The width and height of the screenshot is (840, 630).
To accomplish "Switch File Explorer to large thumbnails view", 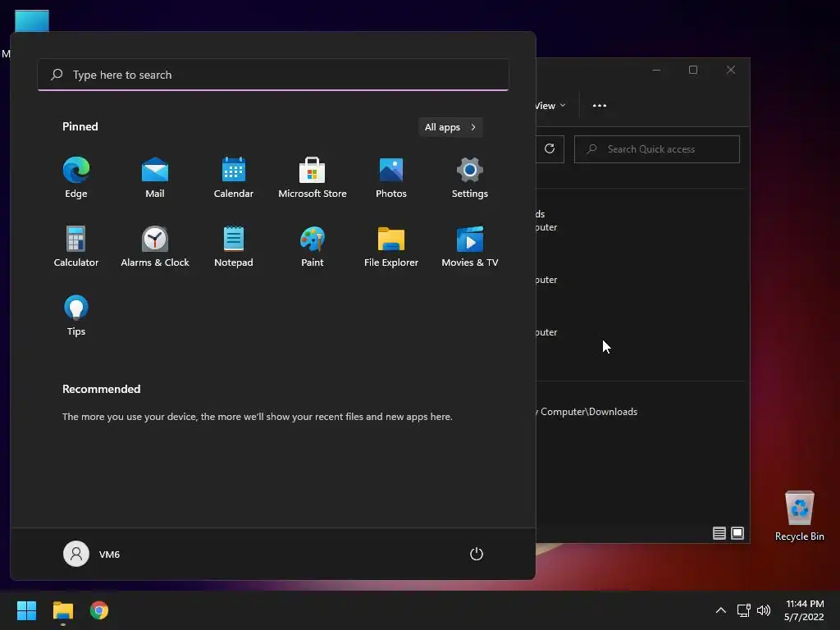I will [x=737, y=533].
